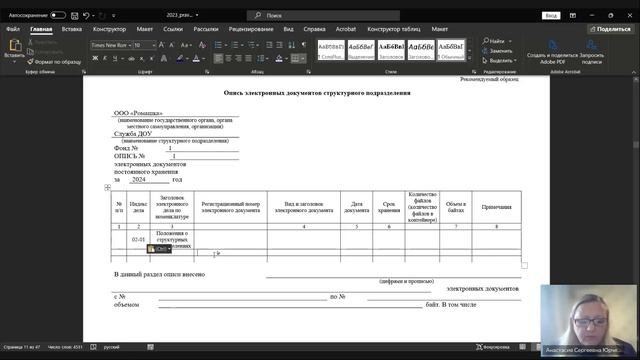The height and width of the screenshot is (360, 640).
Task: Select the Заголовок heading style thumbnail
Action: pos(391,50)
